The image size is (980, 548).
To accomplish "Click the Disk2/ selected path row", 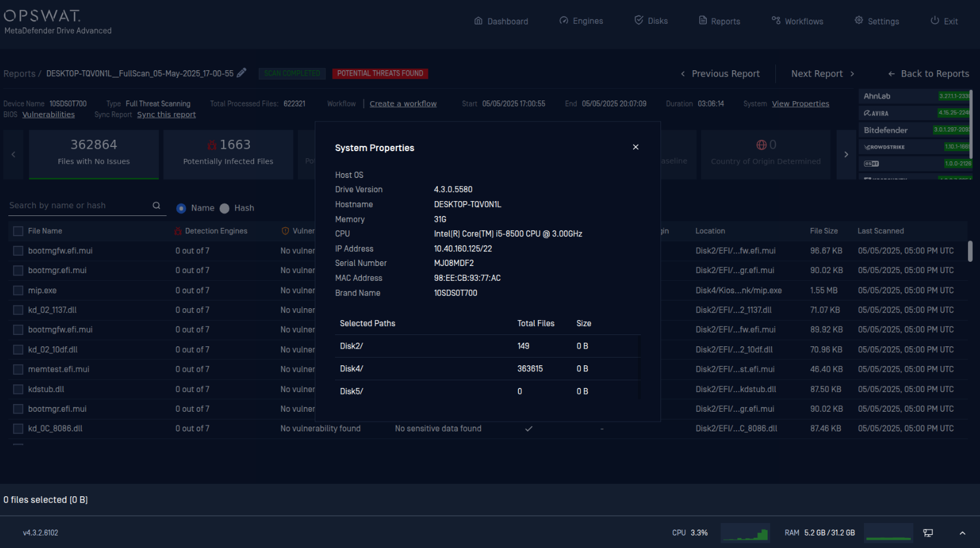I will tap(487, 346).
